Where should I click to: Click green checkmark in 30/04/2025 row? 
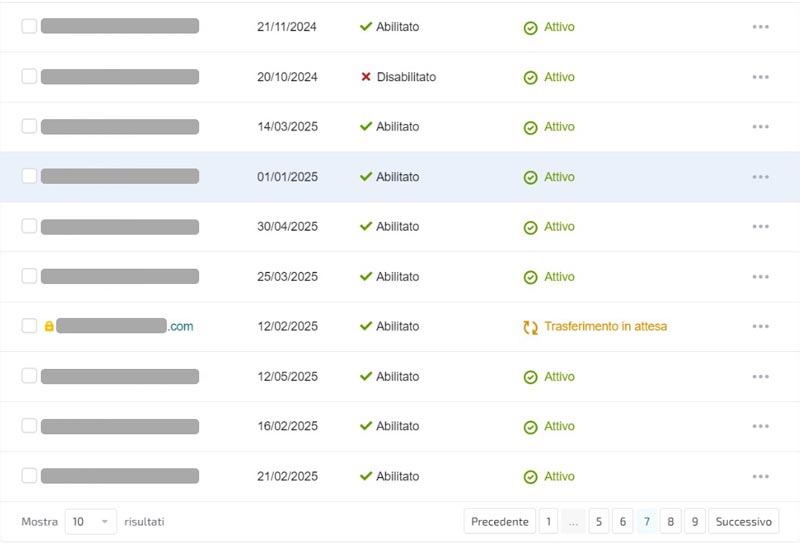click(x=366, y=227)
